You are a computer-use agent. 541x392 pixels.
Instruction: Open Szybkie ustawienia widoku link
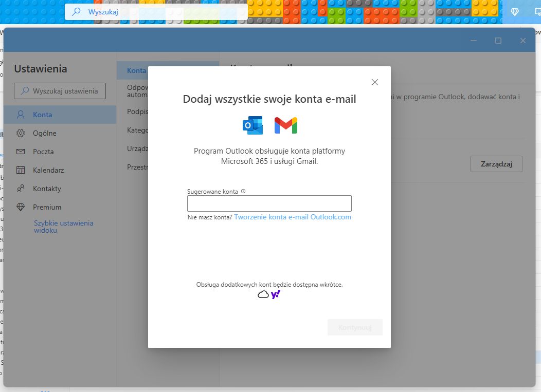(x=63, y=227)
